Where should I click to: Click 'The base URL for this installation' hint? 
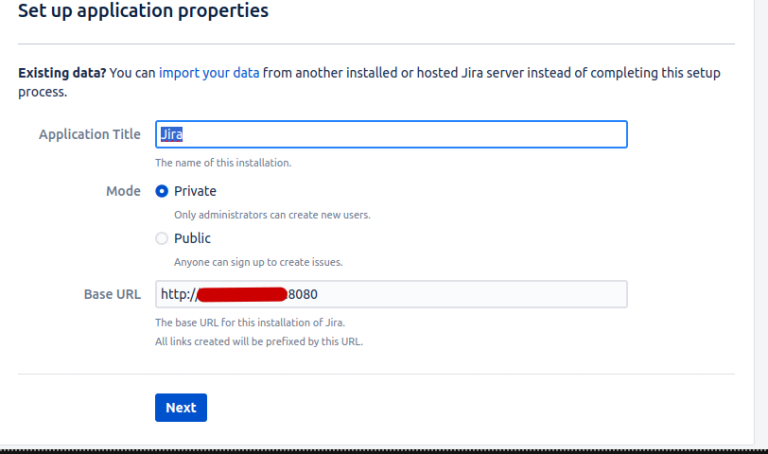[x=250, y=323]
